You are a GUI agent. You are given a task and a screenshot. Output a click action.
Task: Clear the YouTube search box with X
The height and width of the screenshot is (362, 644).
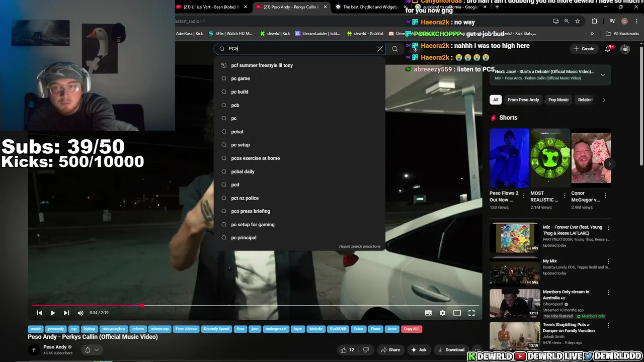point(380,49)
